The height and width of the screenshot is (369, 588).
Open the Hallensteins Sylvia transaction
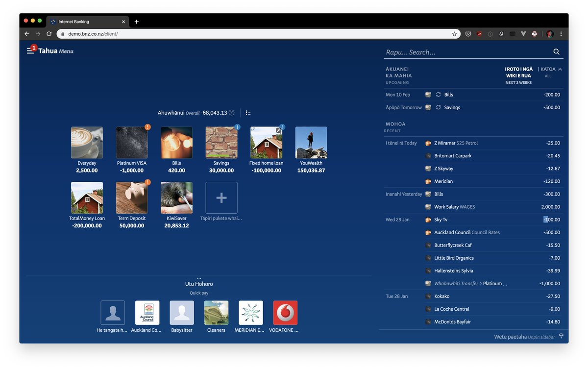pos(473,271)
